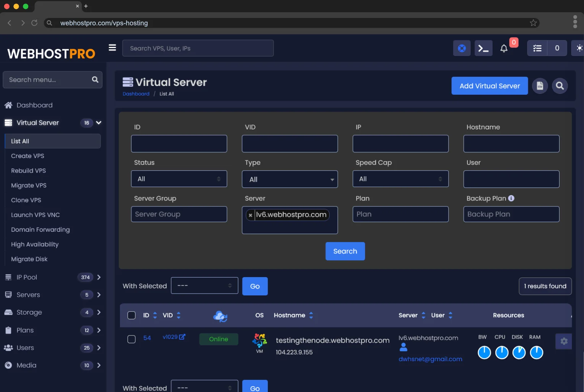Click the blue Search button

click(x=345, y=251)
